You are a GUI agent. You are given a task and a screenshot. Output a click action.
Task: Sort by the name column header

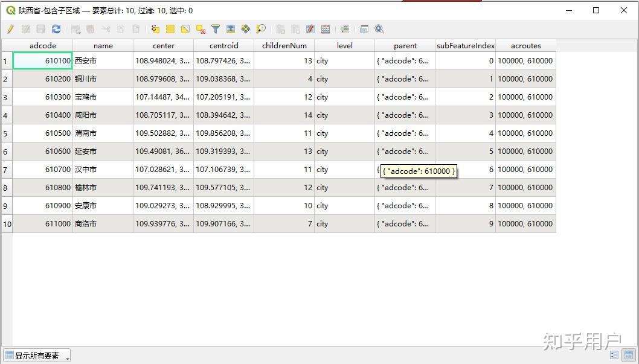point(103,46)
